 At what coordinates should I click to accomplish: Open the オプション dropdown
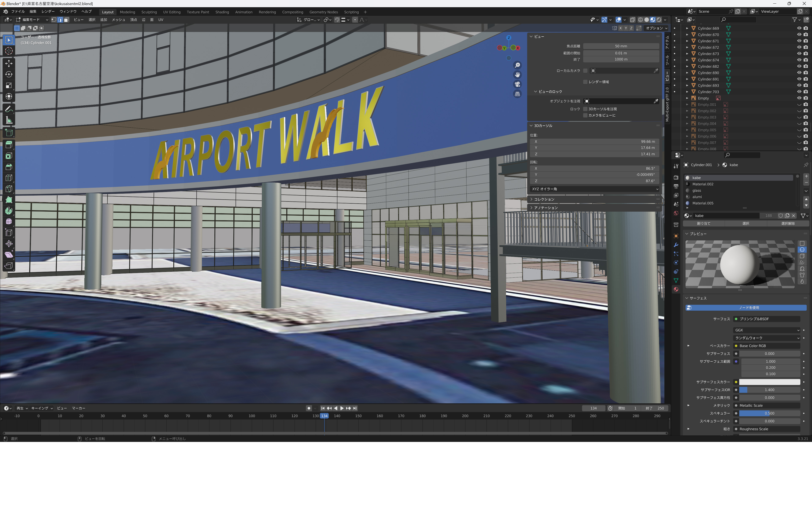[656, 28]
